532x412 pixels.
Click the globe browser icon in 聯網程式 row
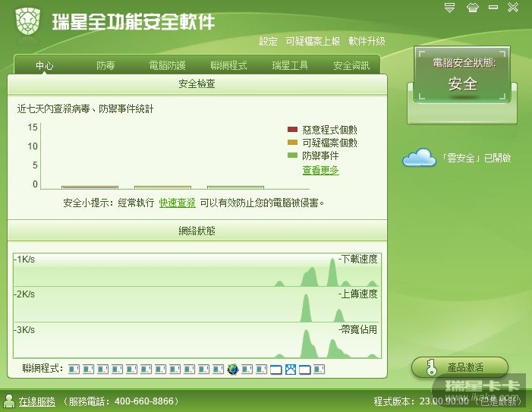click(233, 369)
